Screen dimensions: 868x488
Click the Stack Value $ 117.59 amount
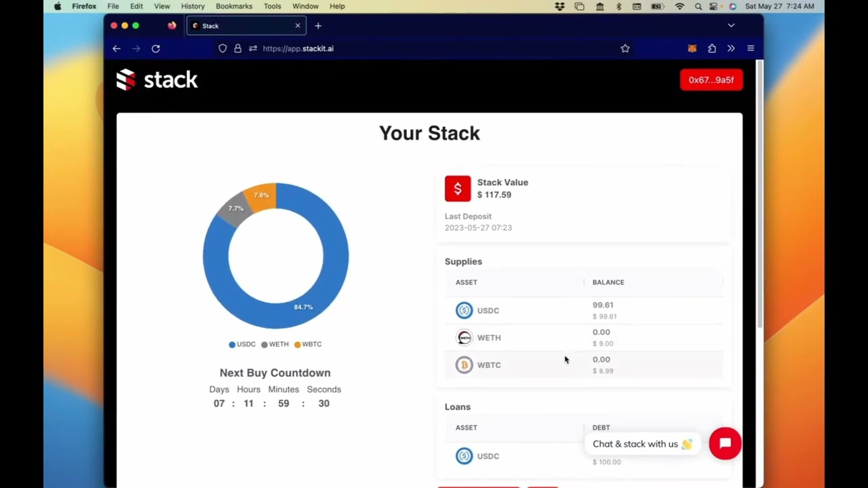point(494,195)
